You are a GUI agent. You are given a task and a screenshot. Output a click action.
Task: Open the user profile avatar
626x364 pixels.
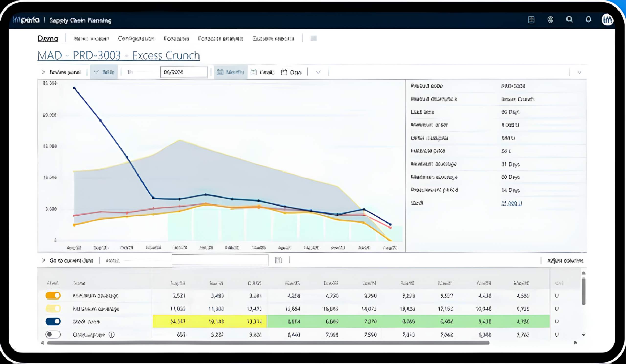608,20
